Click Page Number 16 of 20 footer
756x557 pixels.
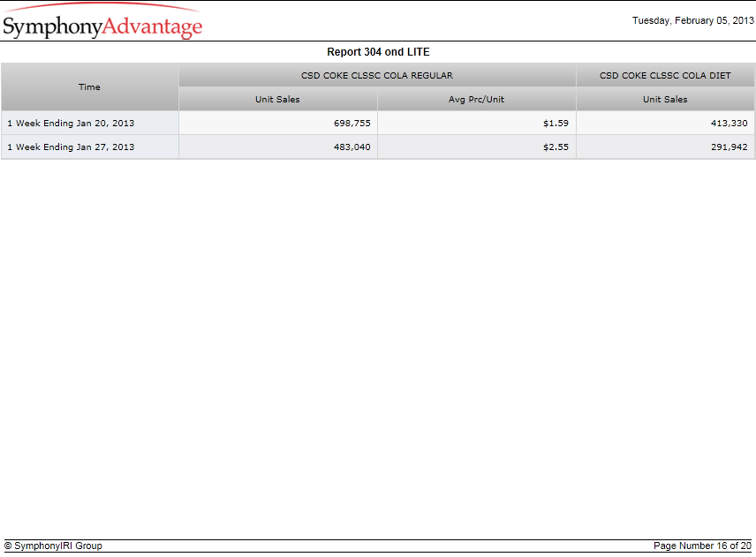click(702, 546)
